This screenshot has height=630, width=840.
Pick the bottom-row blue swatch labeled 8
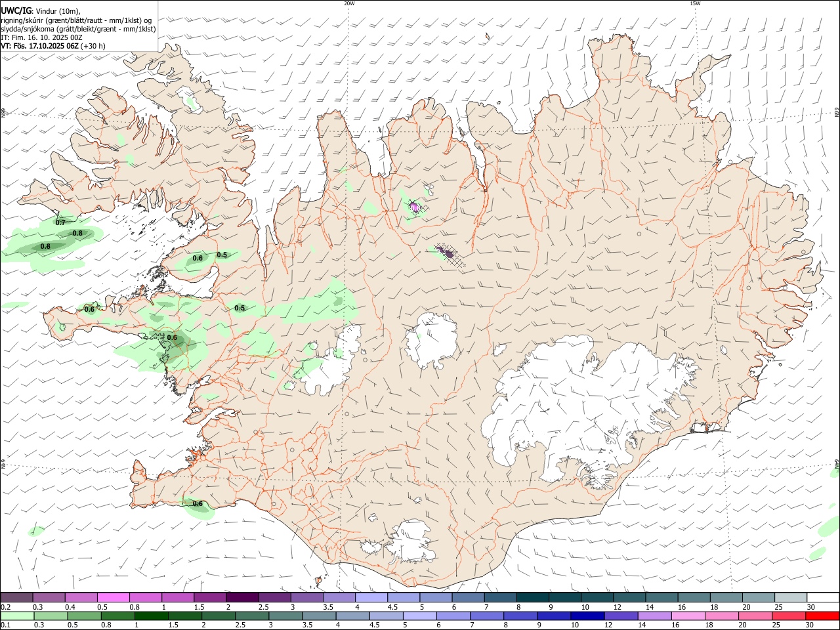click(x=521, y=616)
